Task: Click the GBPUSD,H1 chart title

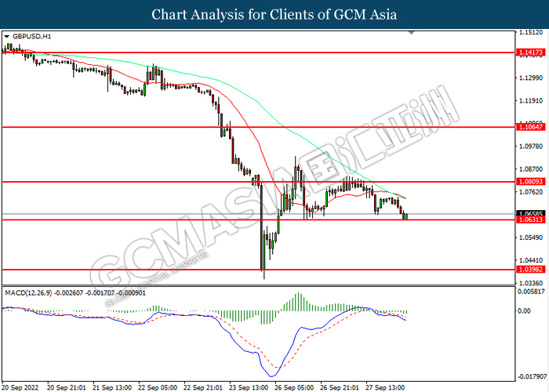Action: pos(32,36)
